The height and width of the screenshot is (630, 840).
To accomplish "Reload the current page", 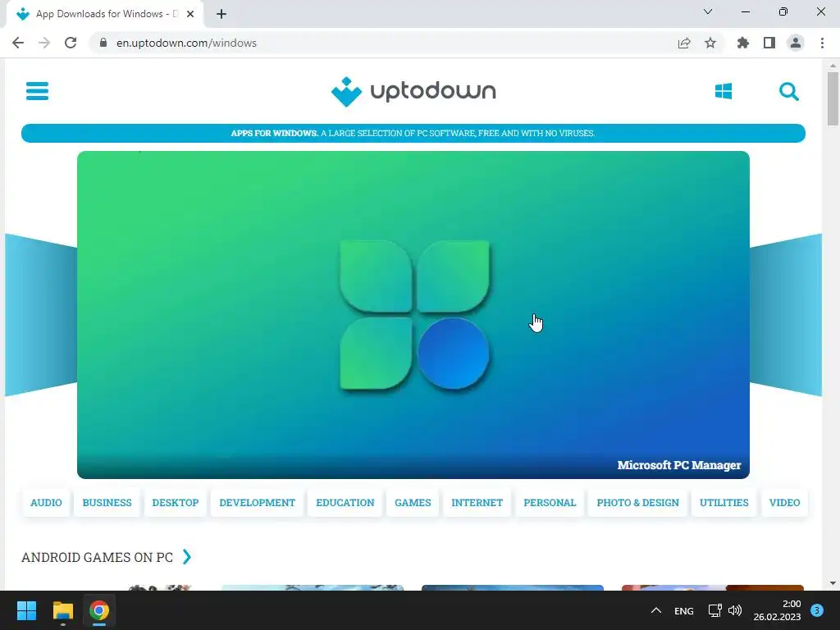I will (x=71, y=43).
